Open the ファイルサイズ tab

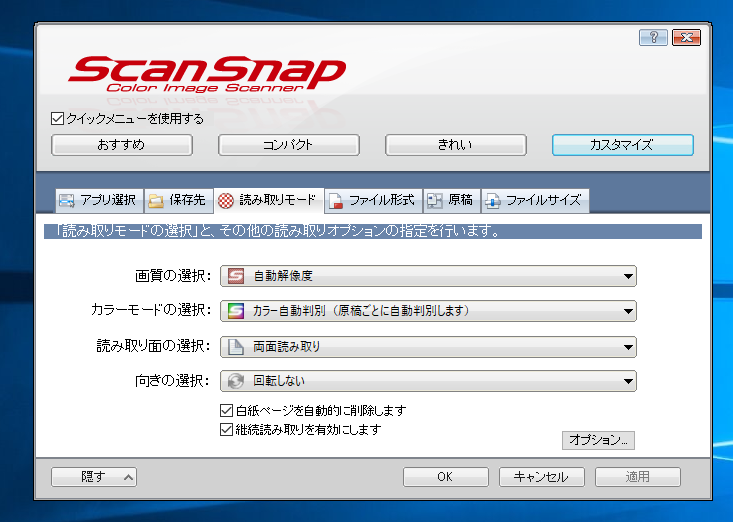[535, 200]
